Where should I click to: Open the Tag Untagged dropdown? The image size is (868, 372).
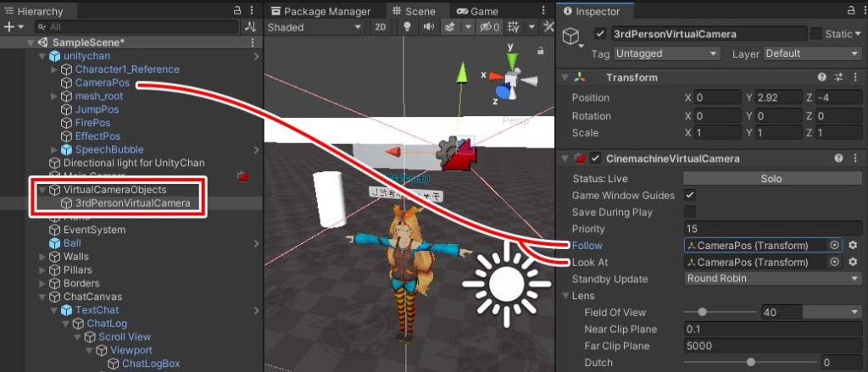point(667,53)
